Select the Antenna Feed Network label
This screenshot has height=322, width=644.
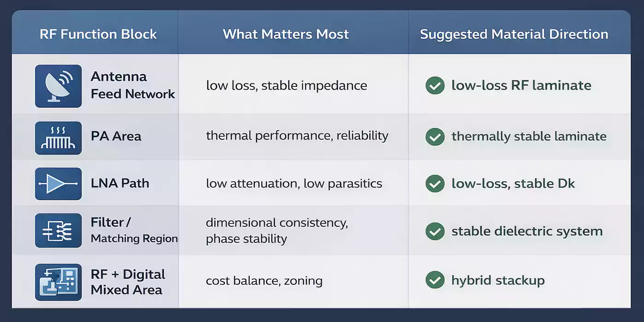pos(133,85)
